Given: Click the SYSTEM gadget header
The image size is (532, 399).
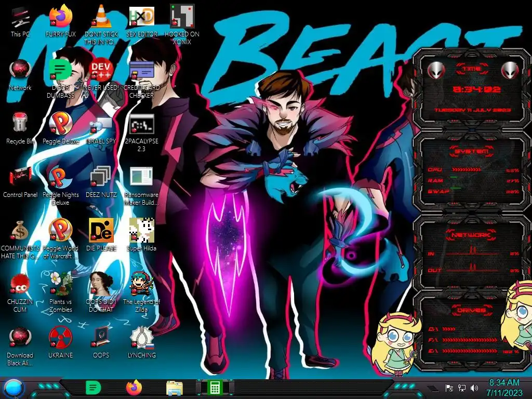Looking at the screenshot, I should [471, 151].
